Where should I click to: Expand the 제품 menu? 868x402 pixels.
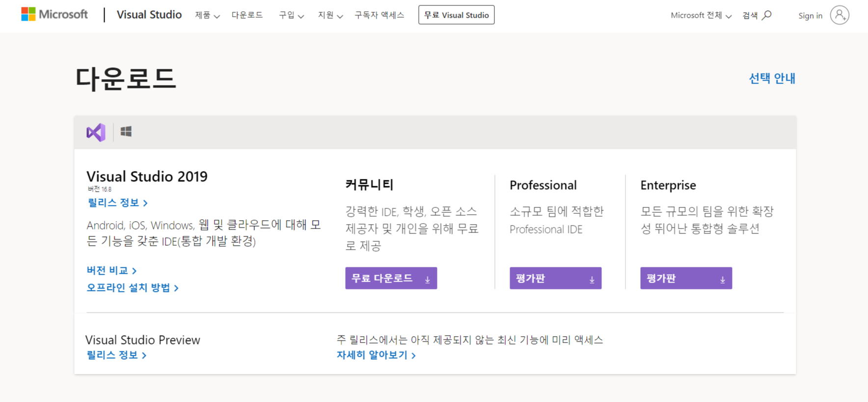pos(207,15)
